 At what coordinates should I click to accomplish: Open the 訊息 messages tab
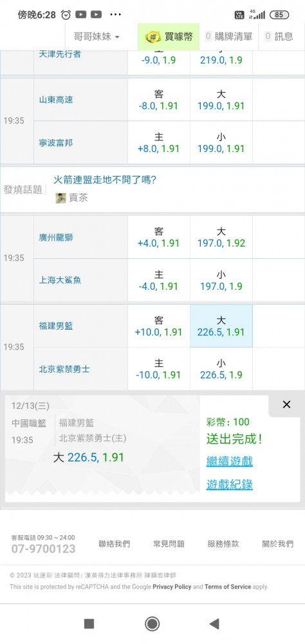point(279,37)
